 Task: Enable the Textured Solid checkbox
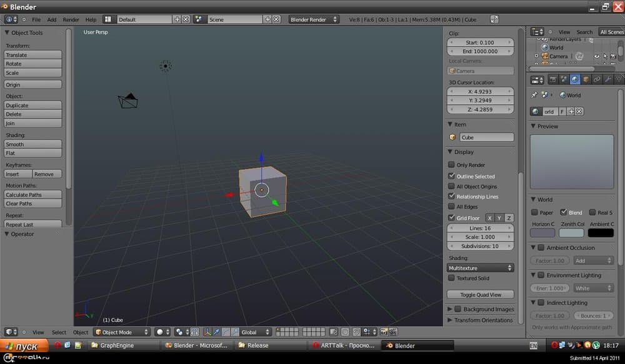(x=451, y=278)
